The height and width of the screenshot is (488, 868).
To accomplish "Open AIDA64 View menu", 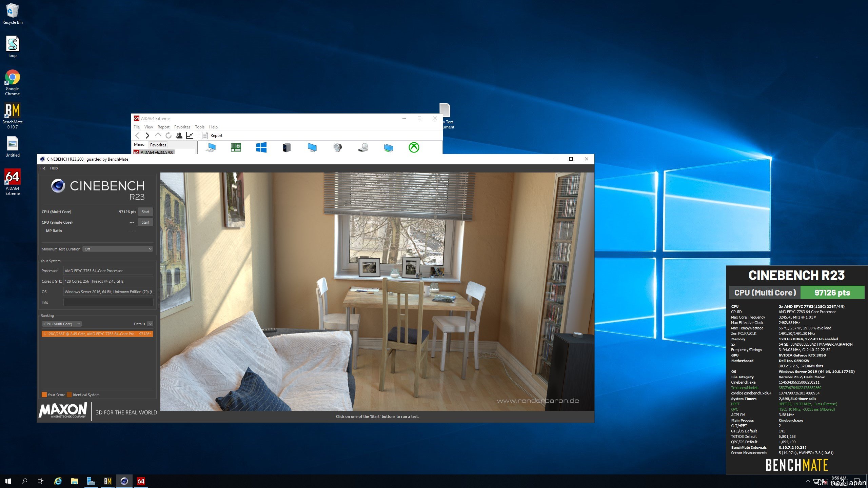I will point(149,127).
